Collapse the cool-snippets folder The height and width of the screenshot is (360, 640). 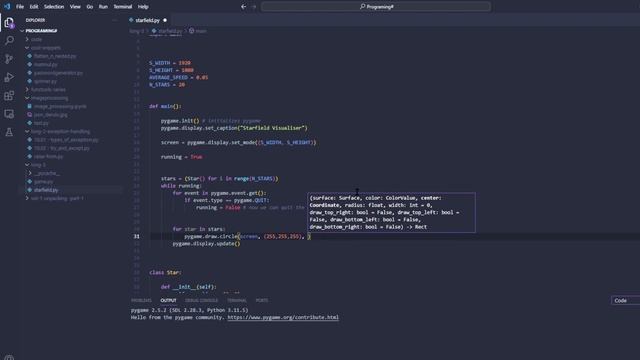[46, 48]
